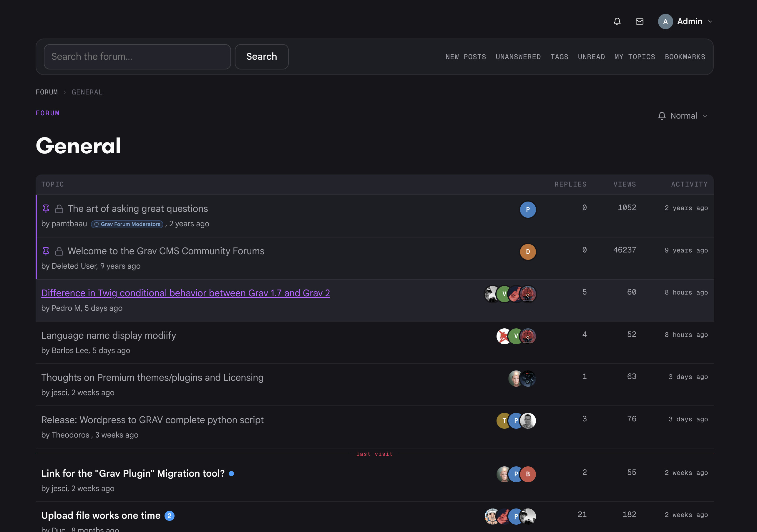Click the black-and-white photo avatar in Twig row
Image resolution: width=757 pixels, height=532 pixels.
491,294
